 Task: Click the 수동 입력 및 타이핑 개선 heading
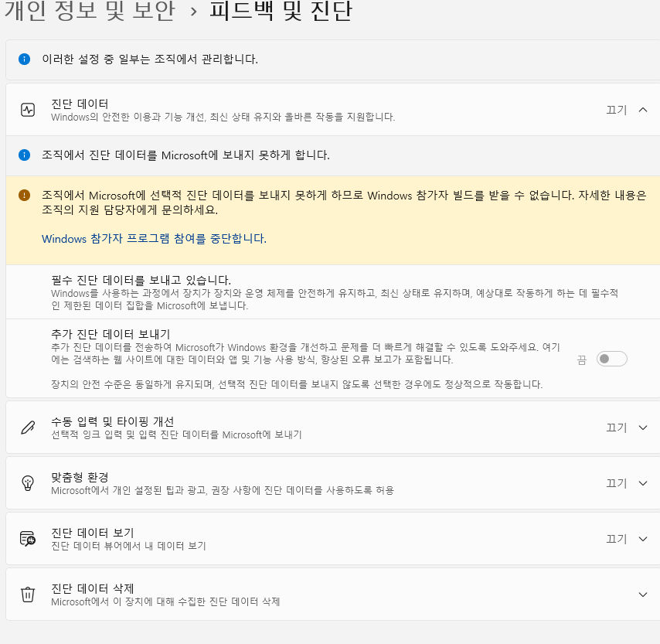pyautogui.click(x=112, y=421)
